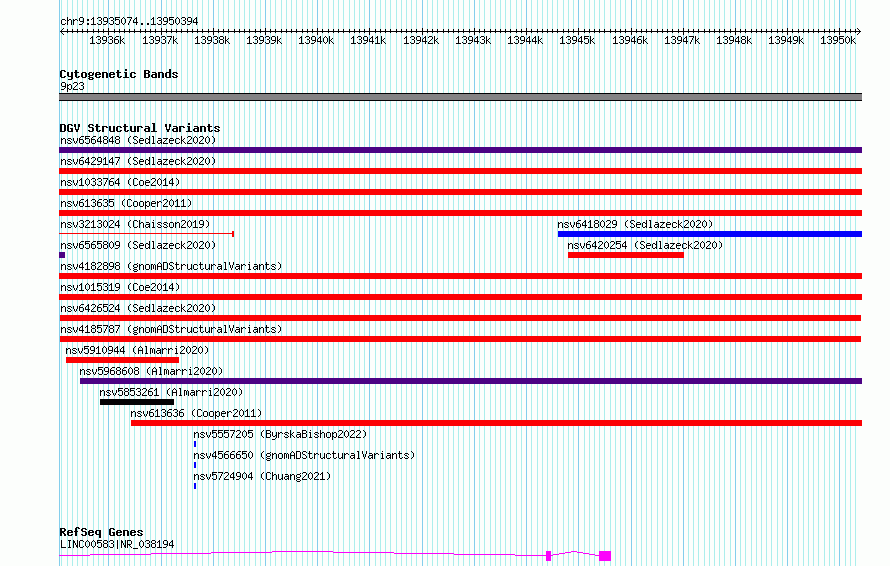Click the red nsv6429147 variant bar
The width and height of the screenshot is (890, 566).
(460, 171)
